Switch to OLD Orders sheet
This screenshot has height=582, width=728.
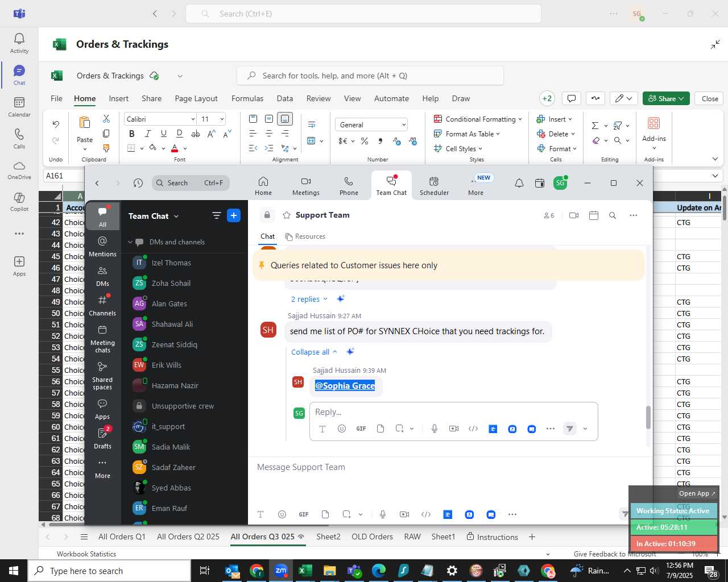click(x=372, y=537)
